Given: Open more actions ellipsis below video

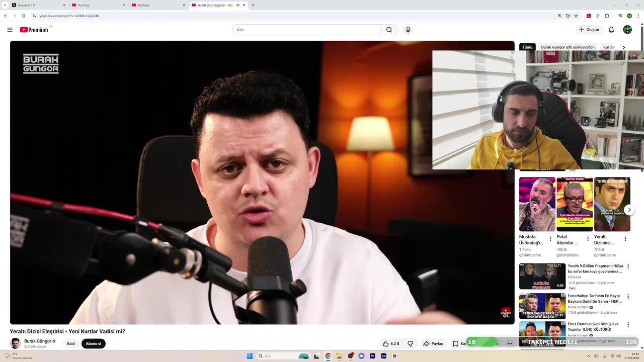Looking at the screenshot, I should click(510, 343).
